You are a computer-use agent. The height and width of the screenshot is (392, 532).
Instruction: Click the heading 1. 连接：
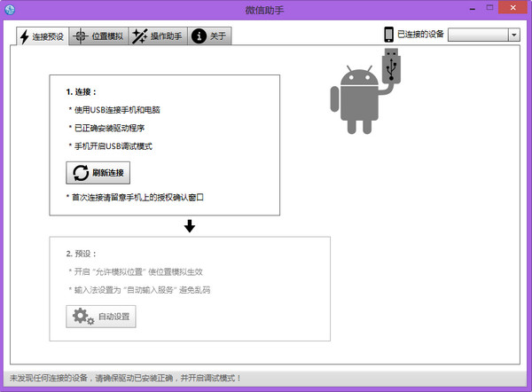[x=82, y=92]
